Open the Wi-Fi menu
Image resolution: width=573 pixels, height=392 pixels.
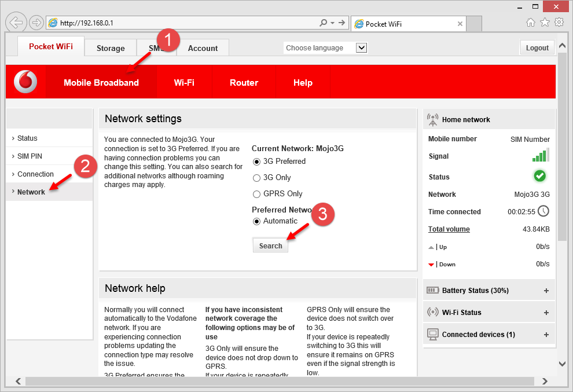coord(184,83)
